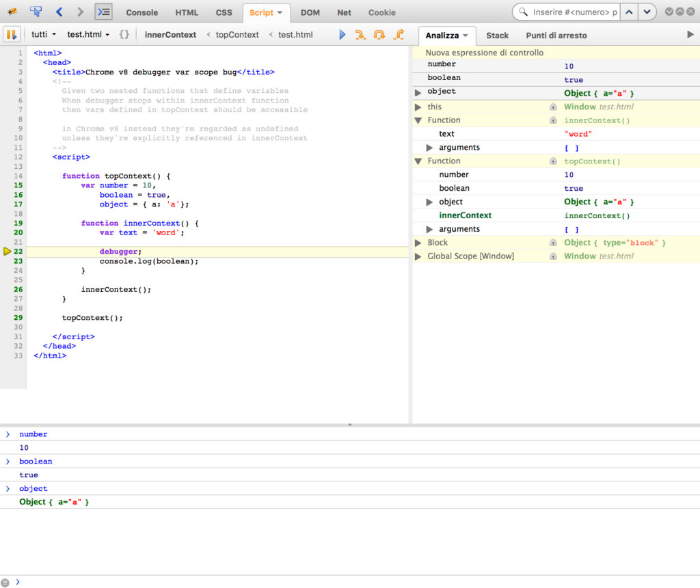Image resolution: width=700 pixels, height=588 pixels.
Task: Click the search magnifier icon
Action: pyautogui.click(x=523, y=12)
